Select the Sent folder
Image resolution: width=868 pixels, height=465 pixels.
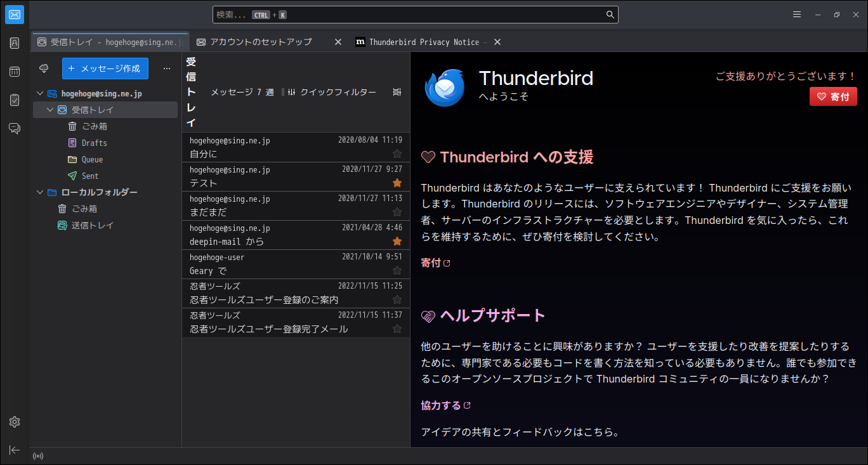[x=105, y=176]
